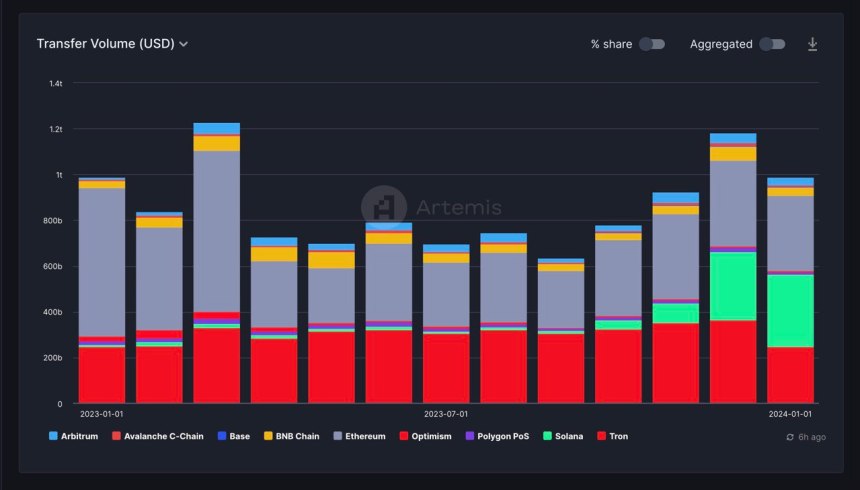Image resolution: width=860 pixels, height=490 pixels.
Task: Enable the % share switch
Action: pos(651,44)
